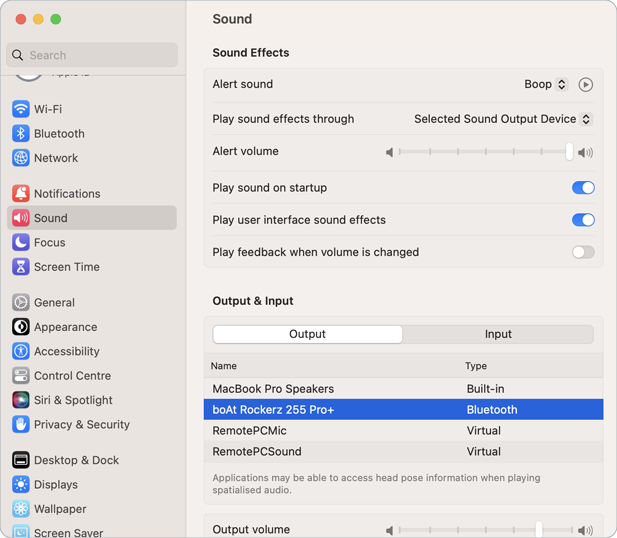Switch to the Input tab

pyautogui.click(x=498, y=334)
